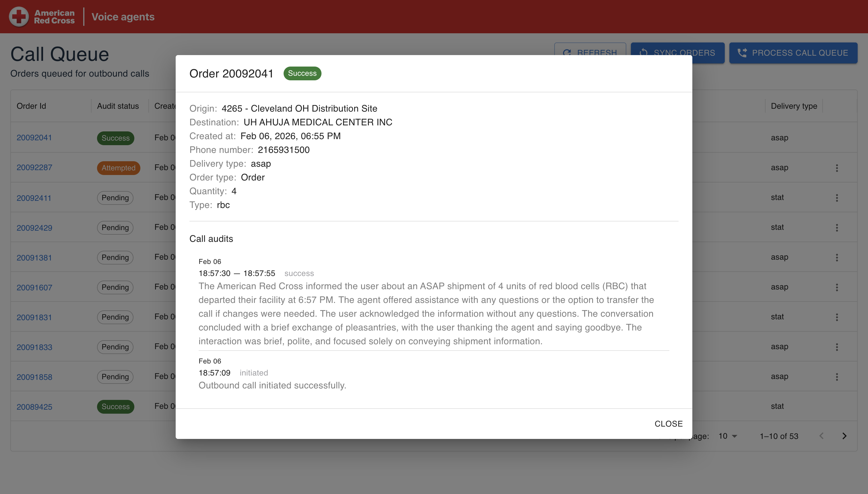868x494 pixels.
Task: Sort by the Order Id column header
Action: click(x=31, y=106)
